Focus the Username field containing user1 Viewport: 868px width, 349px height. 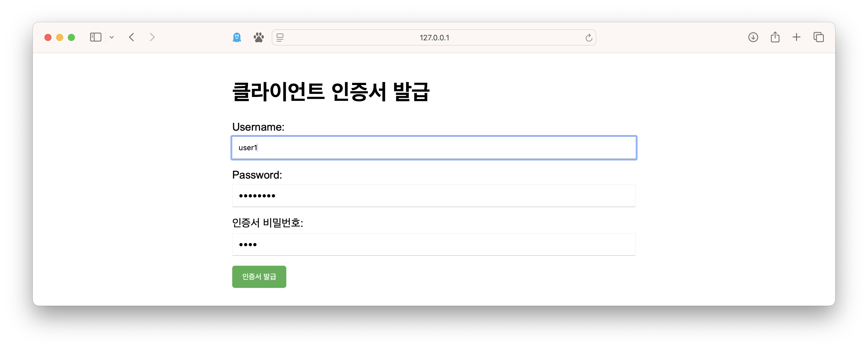pos(434,148)
